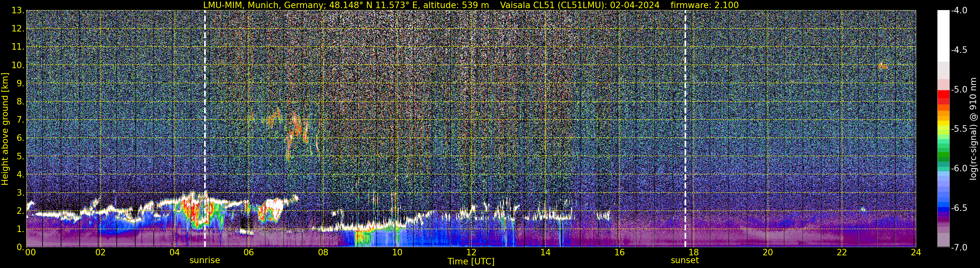Click the colorbar tick label '-6.0'
Image resolution: width=980 pixels, height=268 pixels.
pyautogui.click(x=959, y=168)
